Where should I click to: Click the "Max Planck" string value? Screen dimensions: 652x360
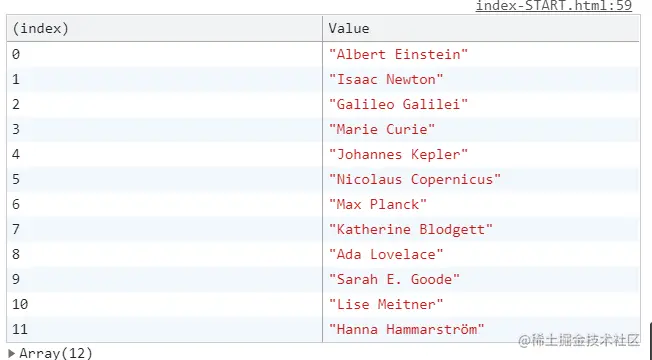378,204
